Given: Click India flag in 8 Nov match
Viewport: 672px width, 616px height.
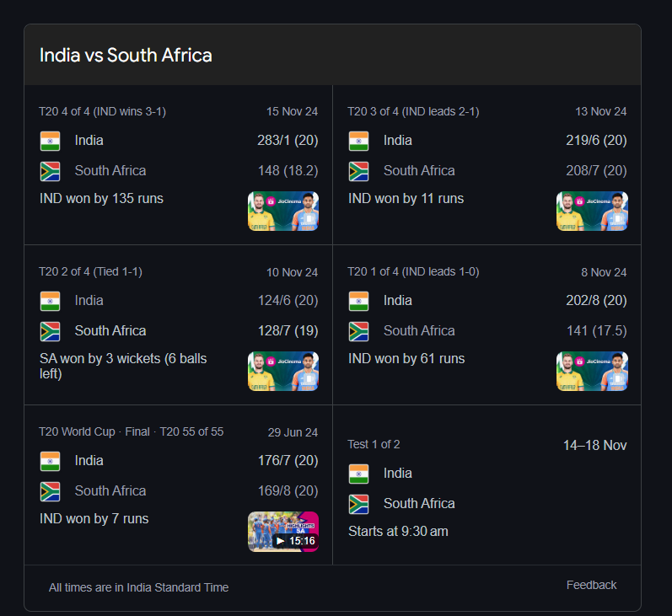Looking at the screenshot, I should 358,301.
